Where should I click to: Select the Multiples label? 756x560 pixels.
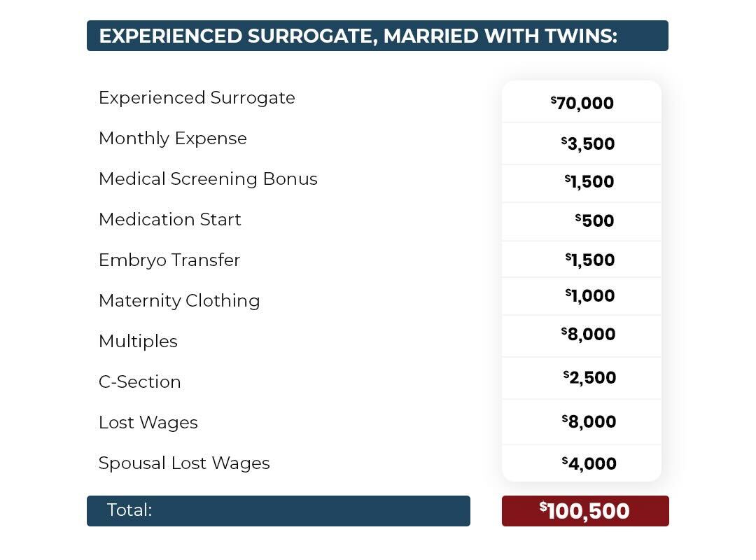138,342
